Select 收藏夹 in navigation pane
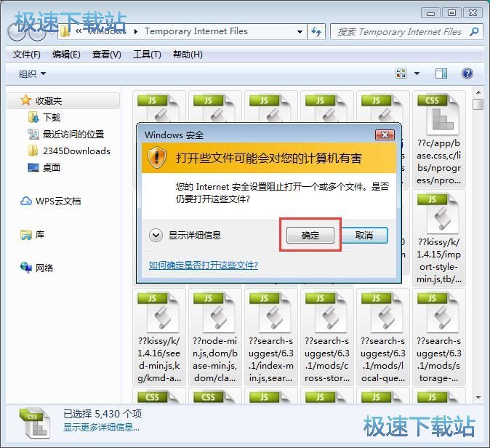490x448 pixels. (x=63, y=100)
